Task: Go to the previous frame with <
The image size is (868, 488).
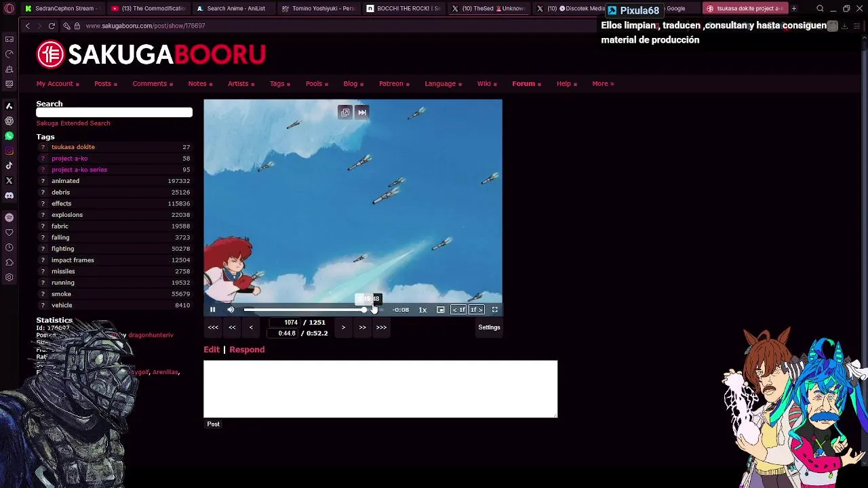Action: [x=251, y=327]
